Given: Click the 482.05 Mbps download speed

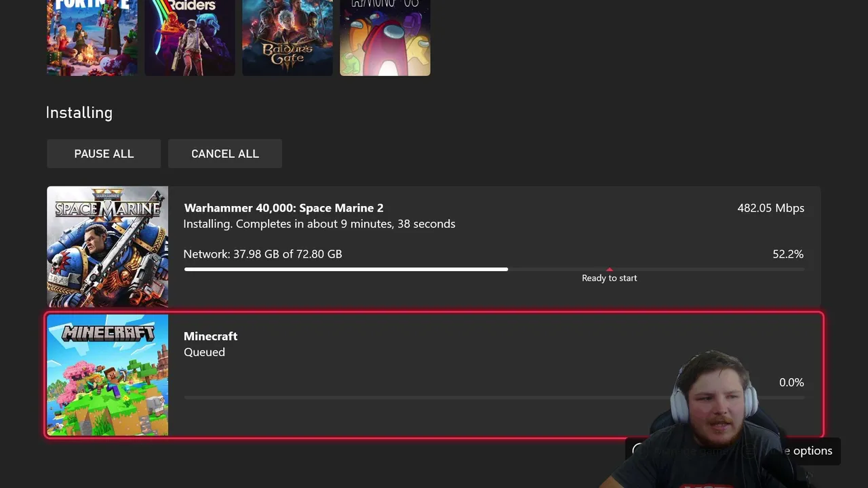Looking at the screenshot, I should [x=770, y=208].
